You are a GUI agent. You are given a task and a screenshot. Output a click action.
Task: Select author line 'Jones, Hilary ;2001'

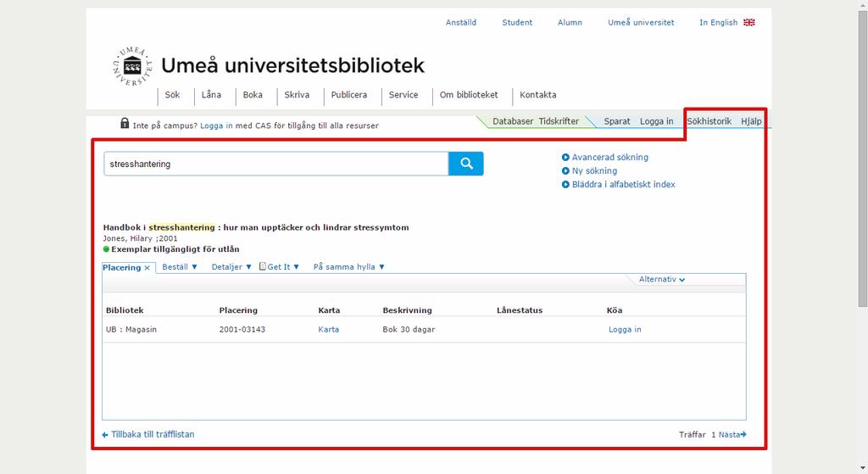(x=140, y=238)
